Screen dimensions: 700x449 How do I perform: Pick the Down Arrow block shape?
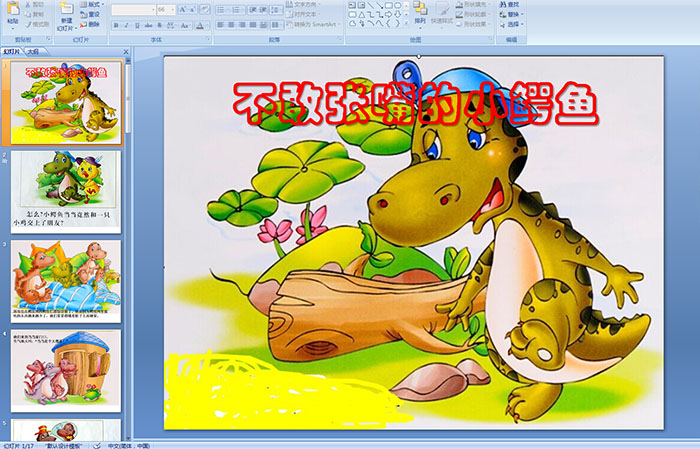coord(397,15)
